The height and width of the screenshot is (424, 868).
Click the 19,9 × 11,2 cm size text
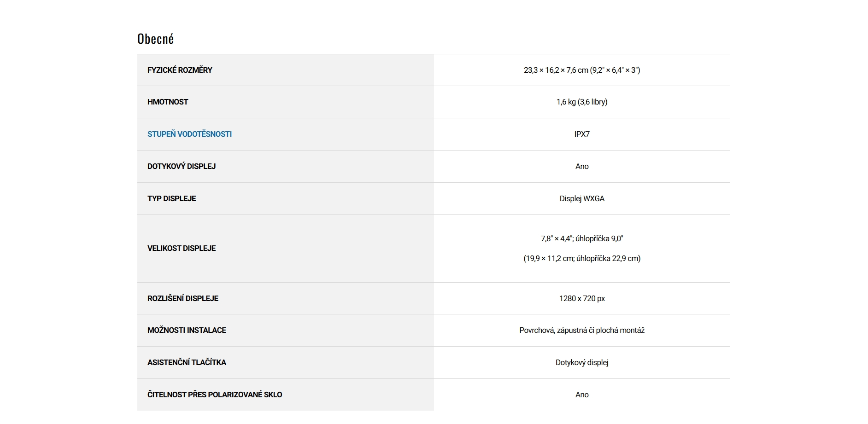581,258
